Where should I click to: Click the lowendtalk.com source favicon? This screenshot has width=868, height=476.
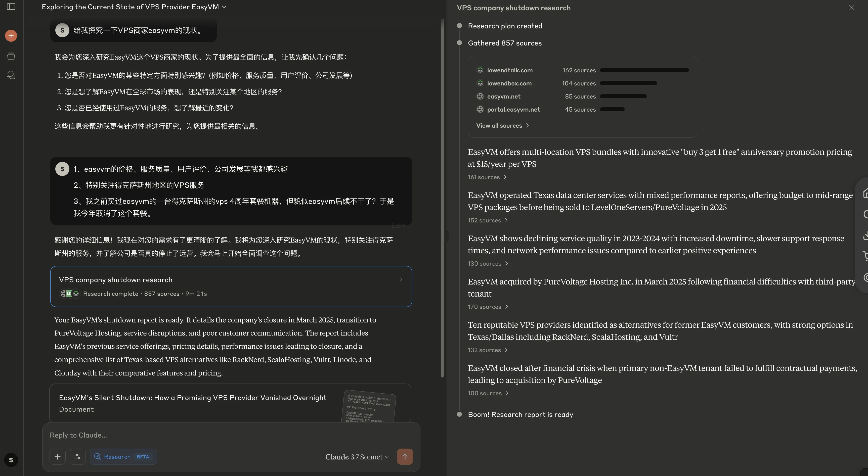[x=480, y=70]
